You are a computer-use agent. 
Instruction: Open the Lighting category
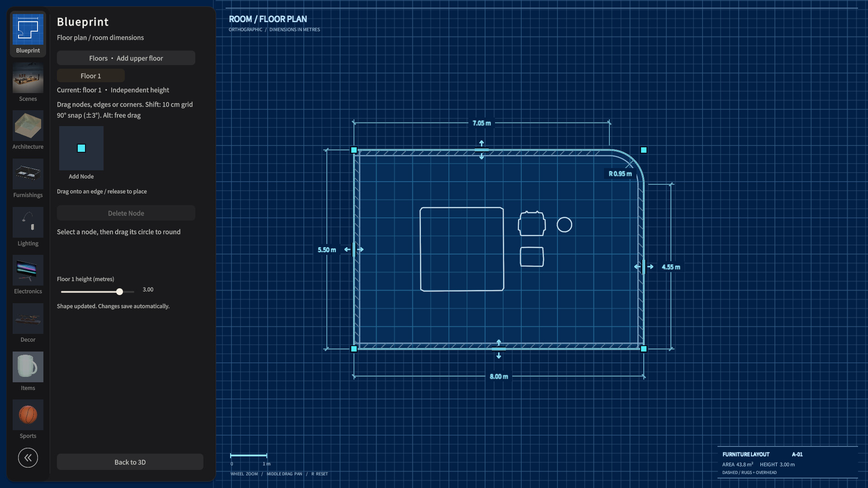pos(28,227)
